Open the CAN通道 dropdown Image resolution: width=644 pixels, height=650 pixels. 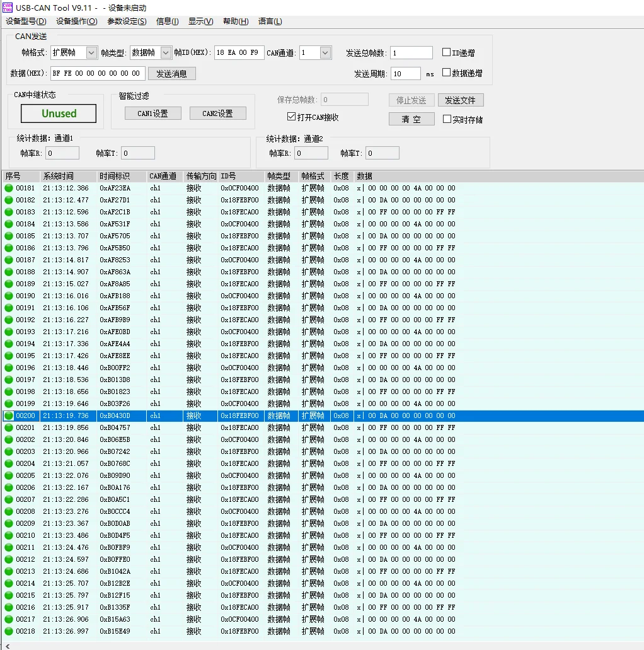click(x=325, y=53)
